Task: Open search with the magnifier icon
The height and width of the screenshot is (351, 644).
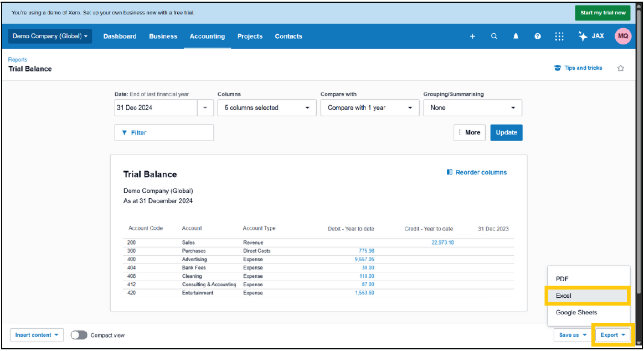Action: [x=494, y=36]
